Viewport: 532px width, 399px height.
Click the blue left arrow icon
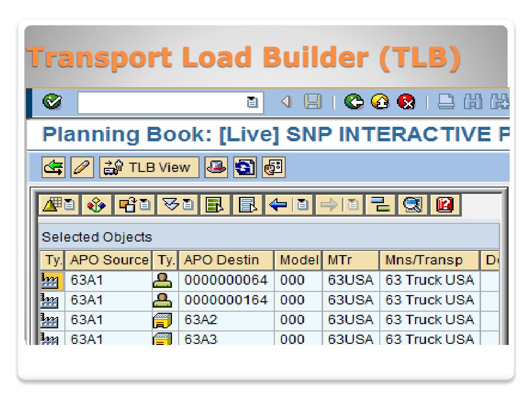point(278,205)
